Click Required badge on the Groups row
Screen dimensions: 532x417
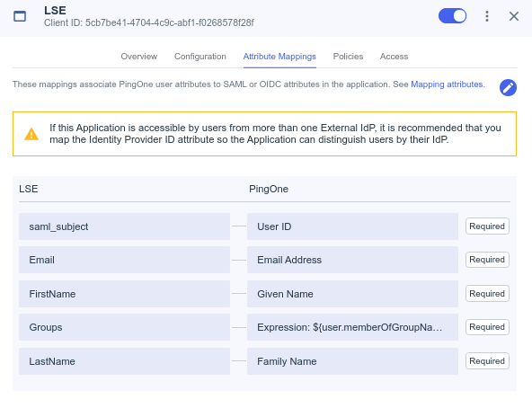point(487,327)
